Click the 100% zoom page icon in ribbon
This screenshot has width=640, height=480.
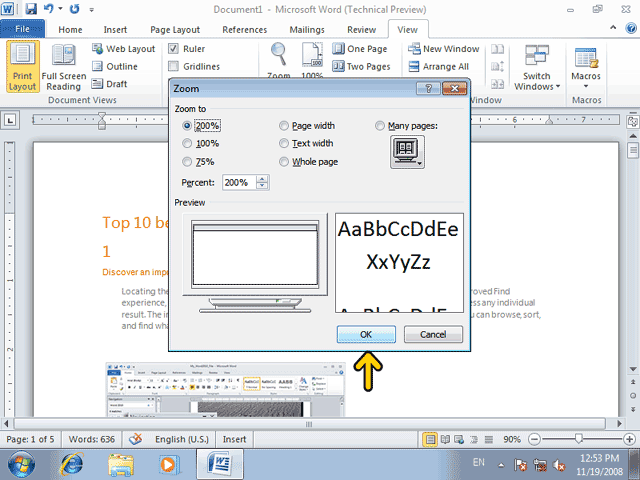(312, 55)
